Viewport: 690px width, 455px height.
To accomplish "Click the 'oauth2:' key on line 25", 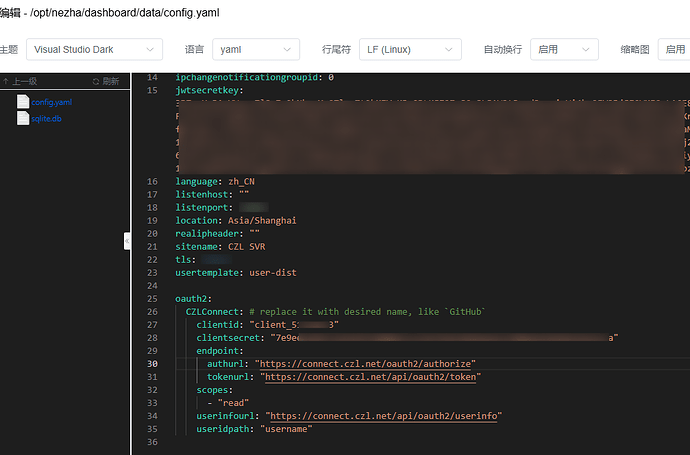I will tap(194, 298).
